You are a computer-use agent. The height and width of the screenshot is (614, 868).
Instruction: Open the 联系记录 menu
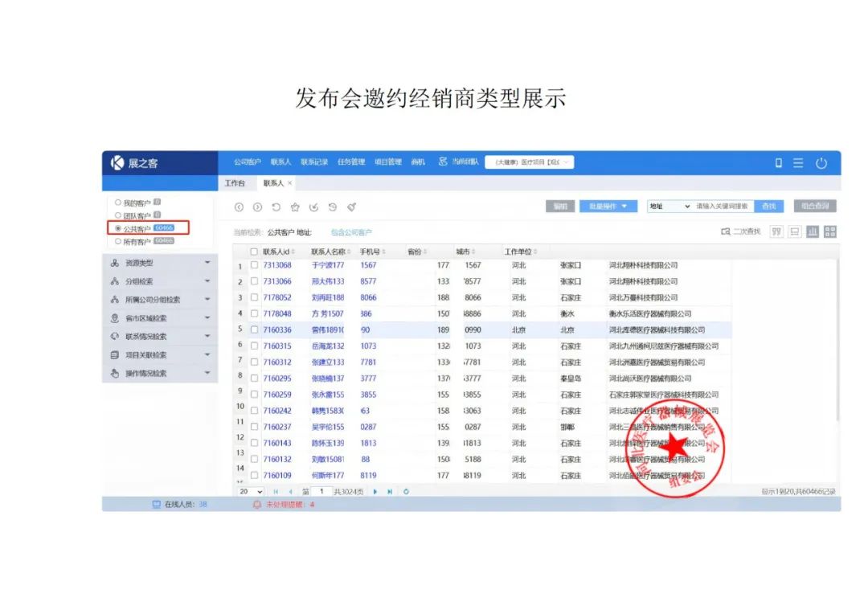coord(314,162)
